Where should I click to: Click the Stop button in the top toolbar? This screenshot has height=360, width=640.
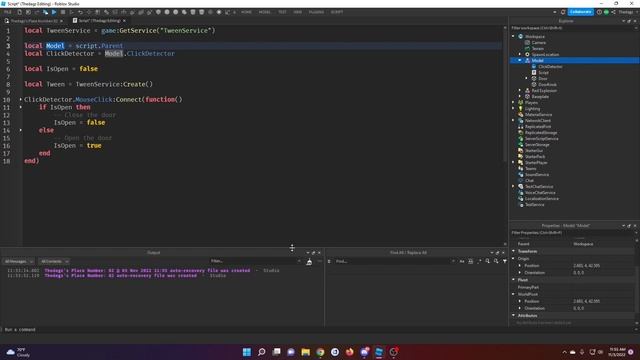pyautogui.click(x=63, y=12)
